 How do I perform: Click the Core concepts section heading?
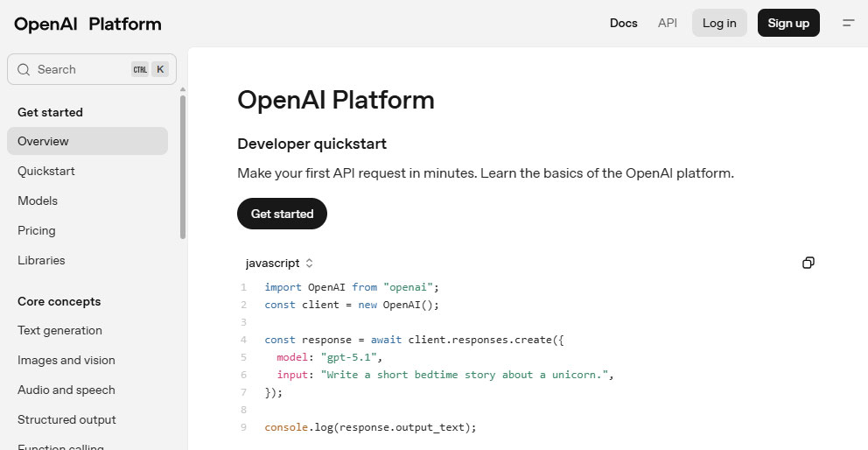[59, 301]
